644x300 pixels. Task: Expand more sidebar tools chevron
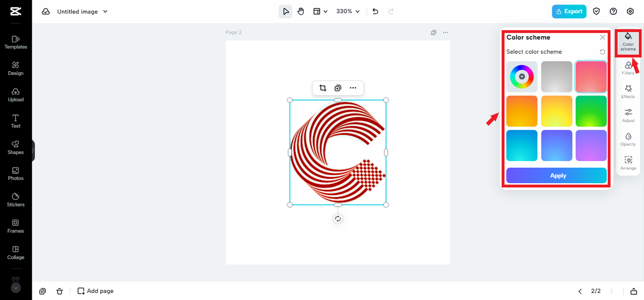tap(16, 288)
